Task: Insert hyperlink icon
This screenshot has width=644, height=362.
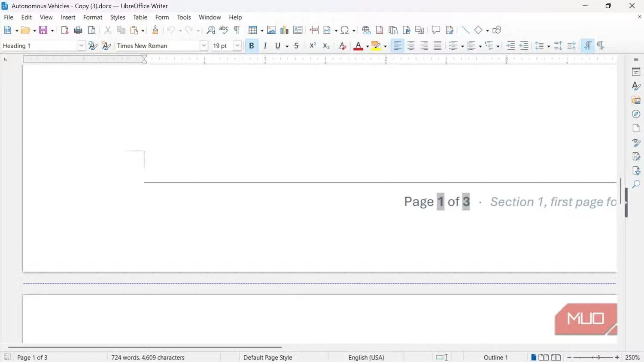Action: coord(366,30)
